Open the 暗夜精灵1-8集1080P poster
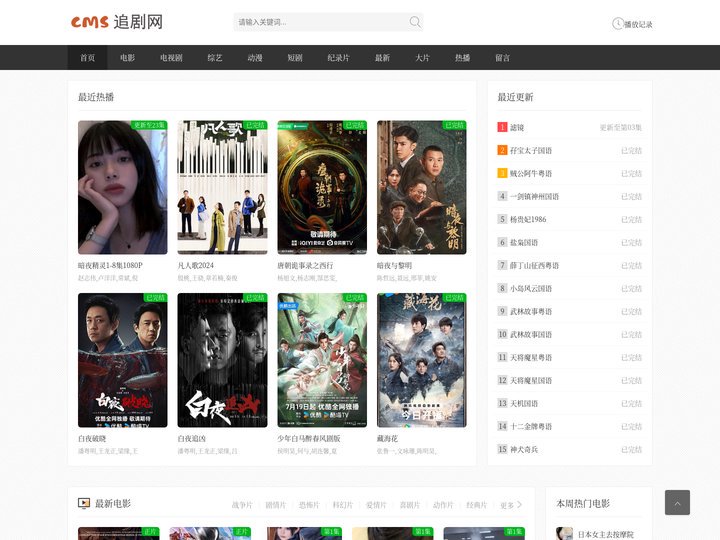Screen dimensions: 720x540 [123, 187]
